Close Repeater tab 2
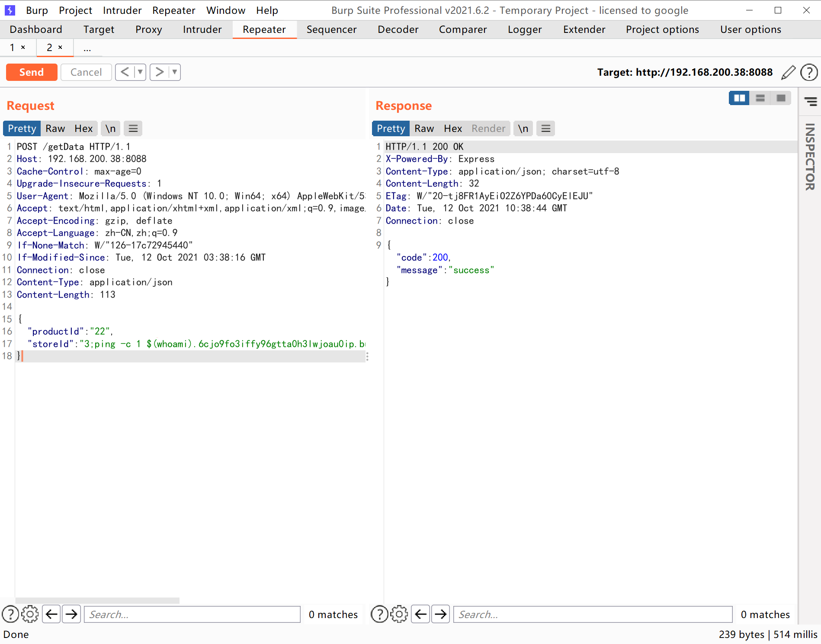This screenshot has height=644, width=821. pos(60,47)
